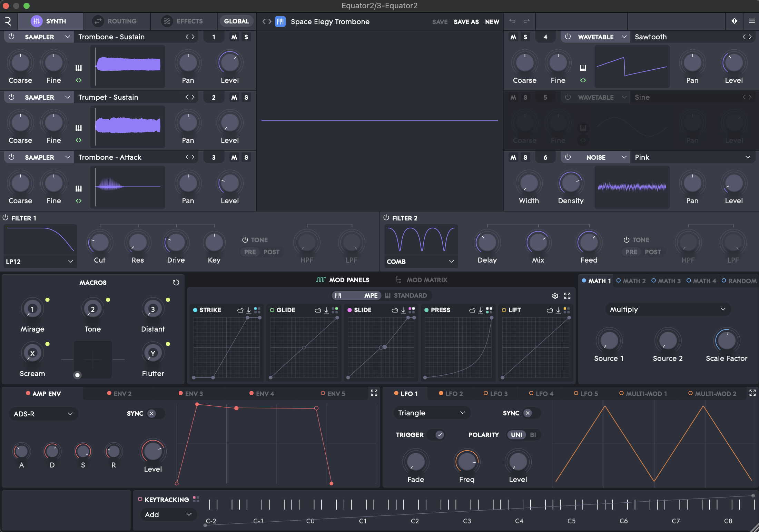Toggle FILTER 1 power button
This screenshot has height=532, width=759.
pos(6,218)
